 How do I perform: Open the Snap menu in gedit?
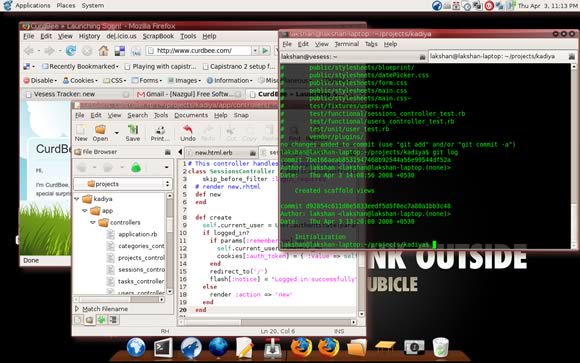coord(241,115)
